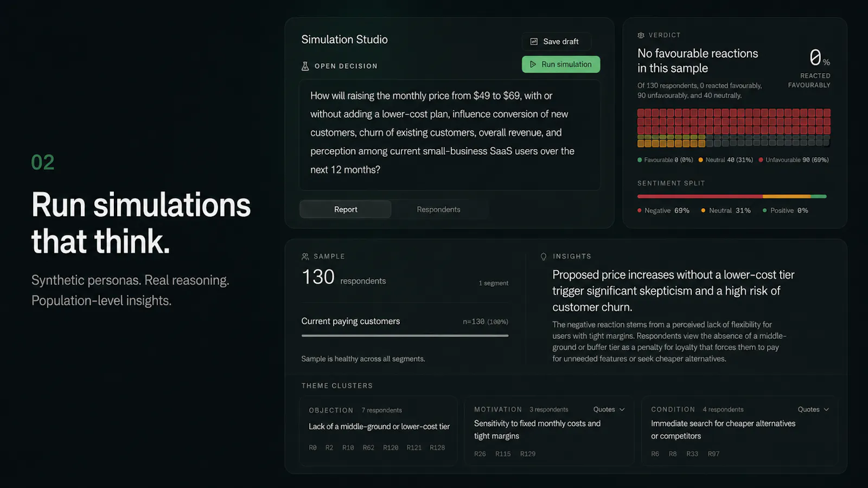This screenshot has height=488, width=868.
Task: Select the Report tab
Action: tap(346, 209)
